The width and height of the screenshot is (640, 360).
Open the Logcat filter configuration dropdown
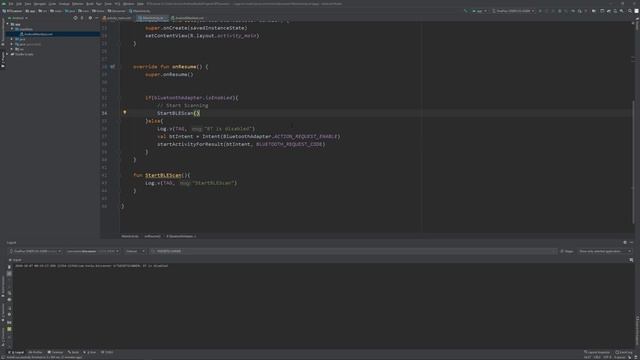coord(605,251)
